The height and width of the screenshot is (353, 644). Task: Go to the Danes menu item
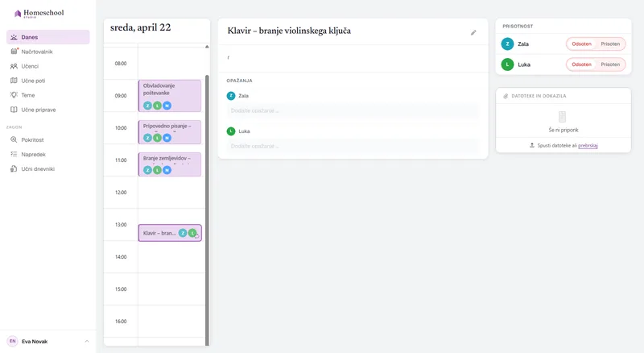pos(48,37)
